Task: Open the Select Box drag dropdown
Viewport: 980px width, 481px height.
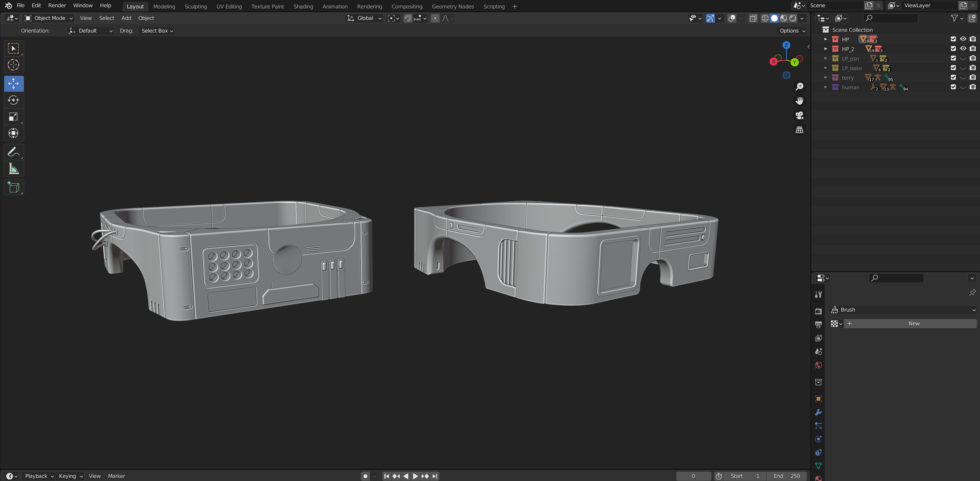Action: click(157, 31)
